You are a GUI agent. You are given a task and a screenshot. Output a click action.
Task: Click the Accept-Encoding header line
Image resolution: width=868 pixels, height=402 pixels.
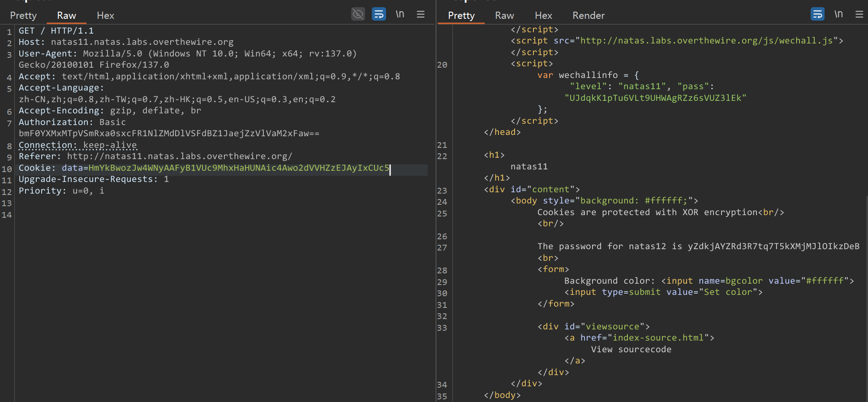click(x=110, y=111)
